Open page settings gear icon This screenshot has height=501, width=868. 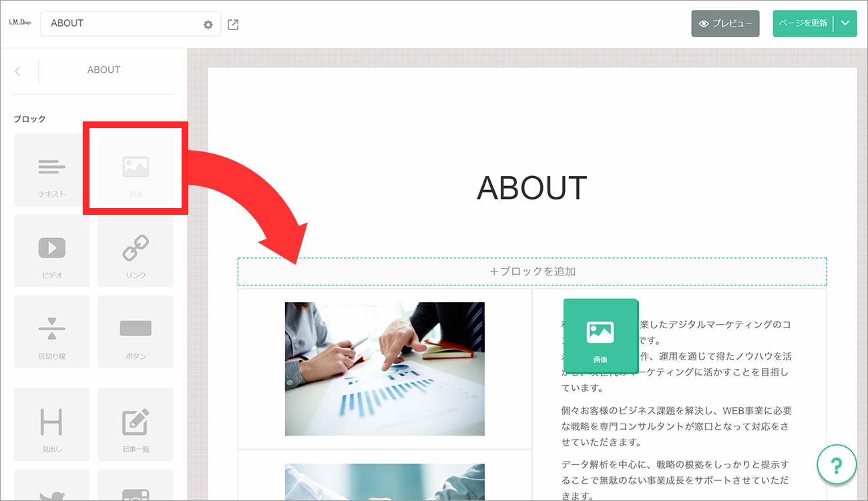point(208,25)
